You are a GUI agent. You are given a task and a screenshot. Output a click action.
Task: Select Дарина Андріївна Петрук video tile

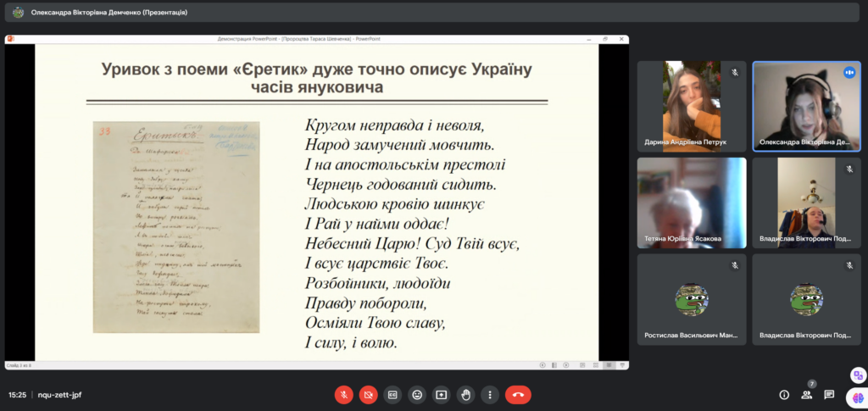[x=692, y=105]
